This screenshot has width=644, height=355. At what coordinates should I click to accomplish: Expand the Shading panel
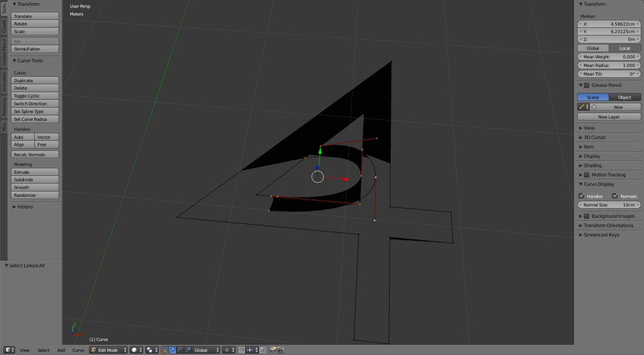(x=592, y=166)
